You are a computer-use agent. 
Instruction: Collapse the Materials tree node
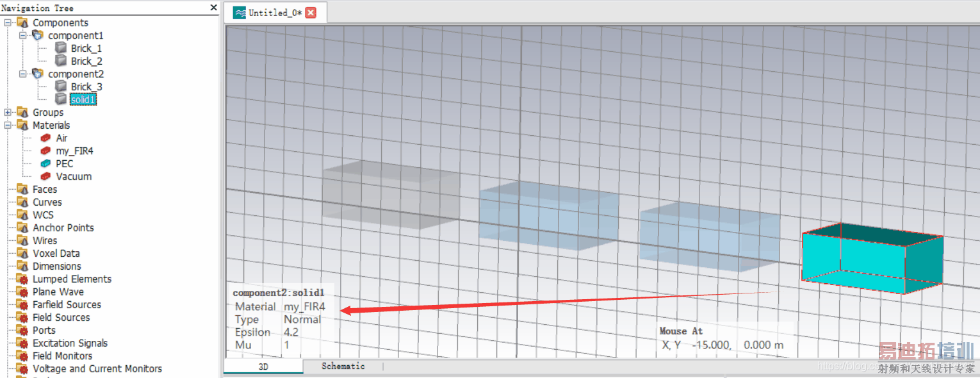8,125
